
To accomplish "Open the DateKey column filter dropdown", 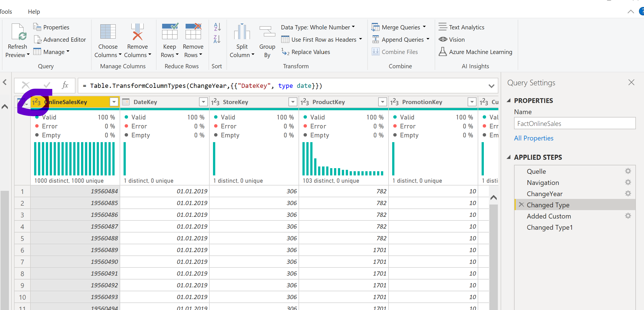I will [203, 102].
